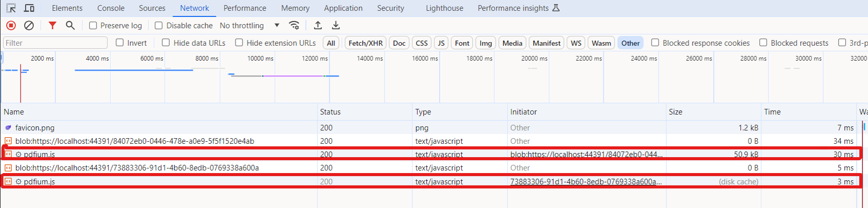Check the Disable cache option
Screen dimensions: 868x208
click(159, 26)
